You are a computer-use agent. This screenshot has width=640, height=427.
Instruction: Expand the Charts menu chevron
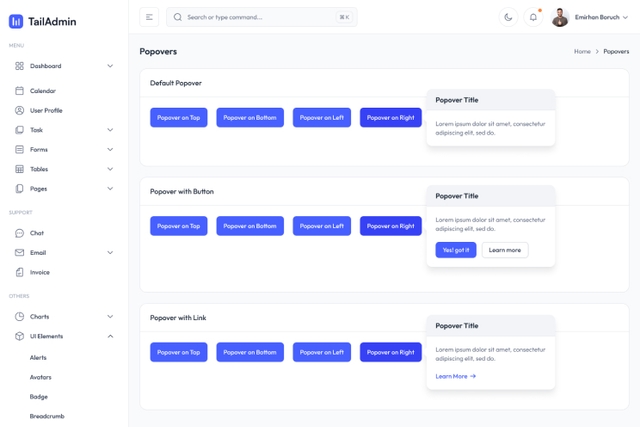[x=110, y=316]
